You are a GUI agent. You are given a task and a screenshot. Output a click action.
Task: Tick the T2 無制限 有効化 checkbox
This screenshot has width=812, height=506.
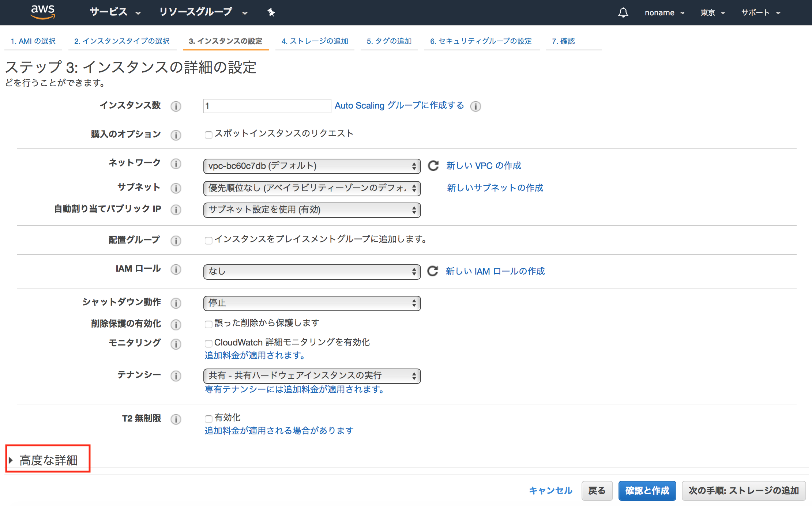pyautogui.click(x=208, y=419)
